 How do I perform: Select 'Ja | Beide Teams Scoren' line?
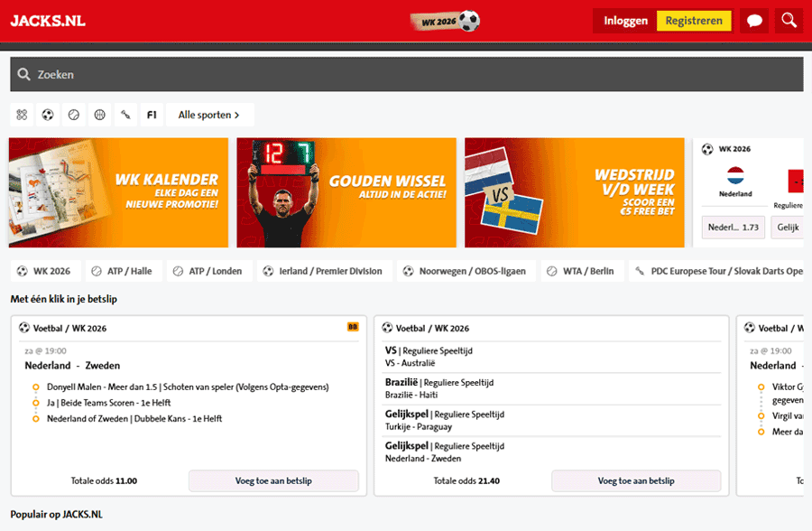(109, 403)
